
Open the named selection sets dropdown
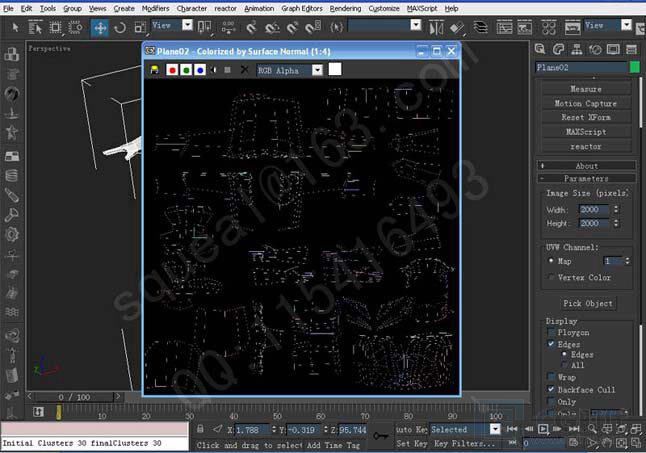point(416,26)
